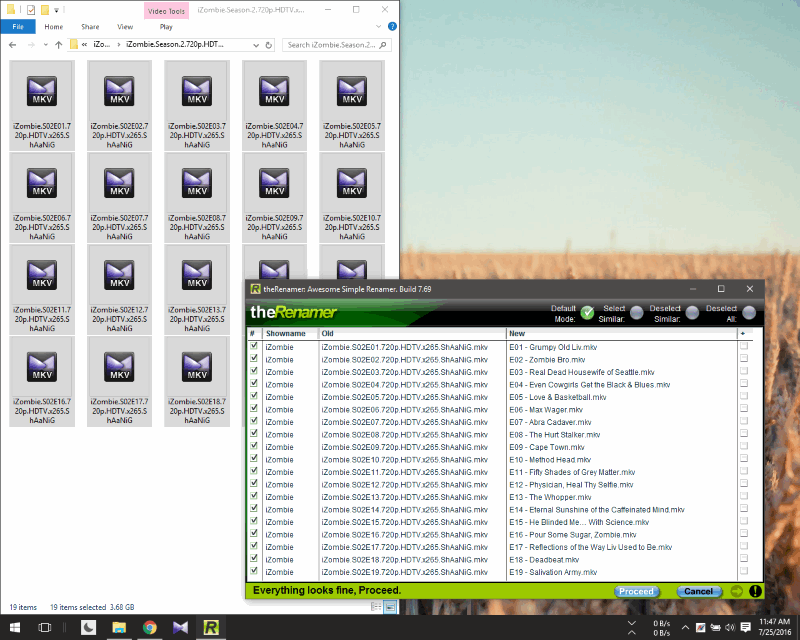This screenshot has width=800, height=640.
Task: Expand the address bar history dropdown
Action: coord(256,45)
